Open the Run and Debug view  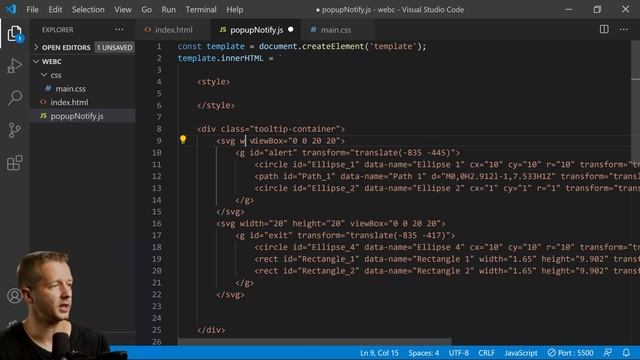coord(15,66)
